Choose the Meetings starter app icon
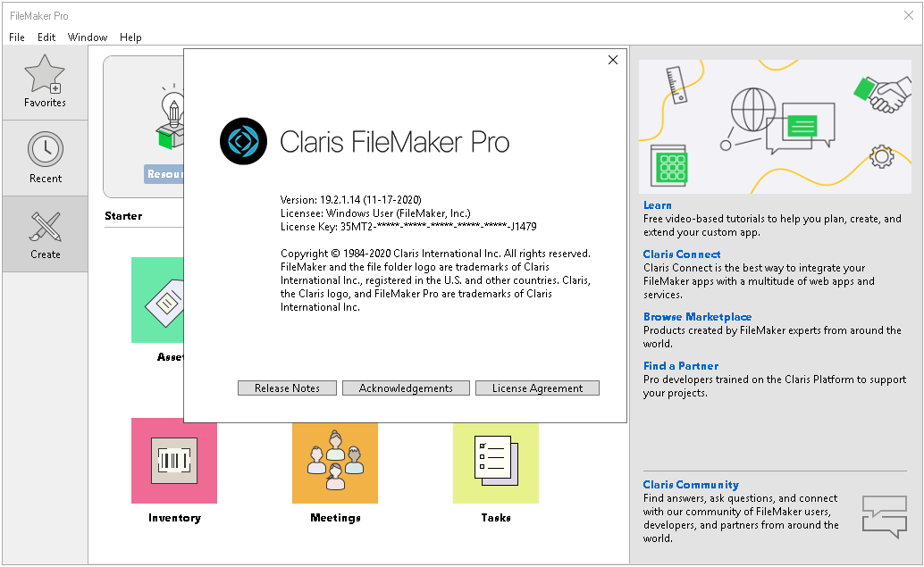Image resolution: width=924 pixels, height=567 pixels. (x=335, y=463)
